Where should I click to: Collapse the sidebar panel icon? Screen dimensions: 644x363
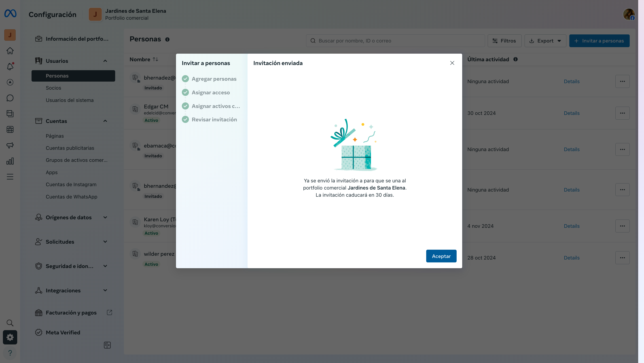coord(107,345)
